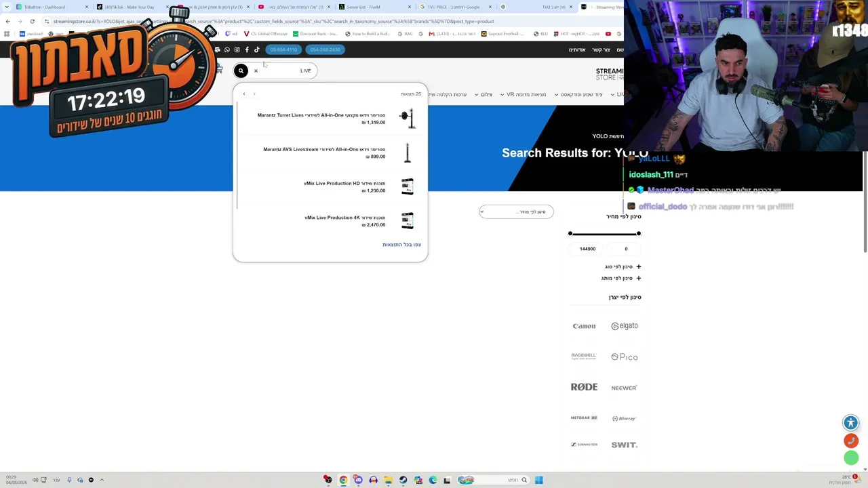Screen dimensions: 868x488
Task: Open the Sopcast Football bookmark
Action: [x=504, y=34]
